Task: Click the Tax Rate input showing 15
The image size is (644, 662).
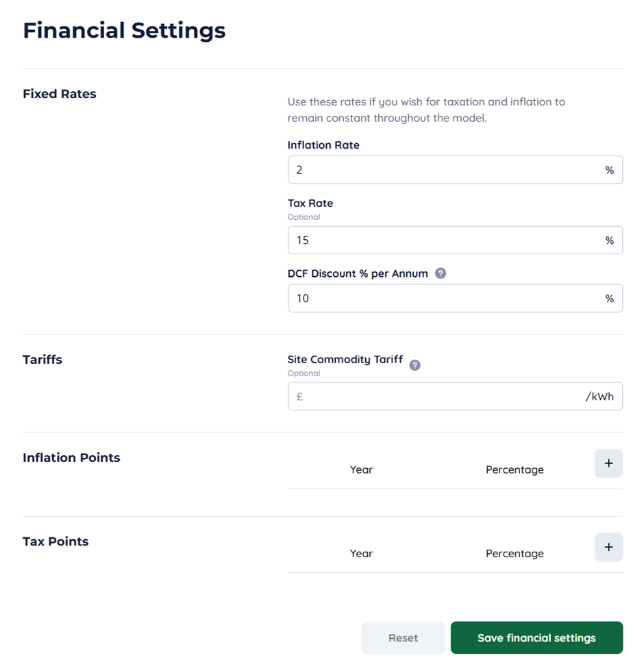Action: (x=438, y=240)
